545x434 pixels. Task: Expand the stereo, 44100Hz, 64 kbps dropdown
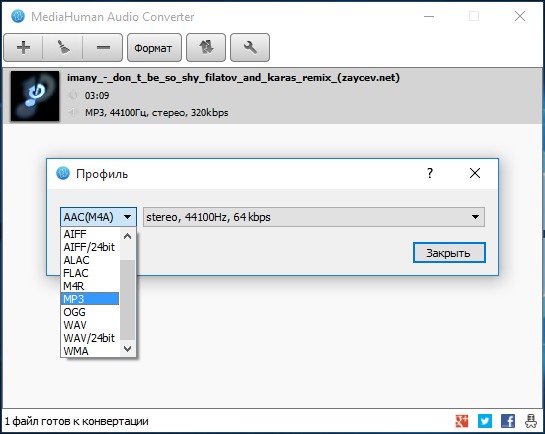tap(314, 217)
